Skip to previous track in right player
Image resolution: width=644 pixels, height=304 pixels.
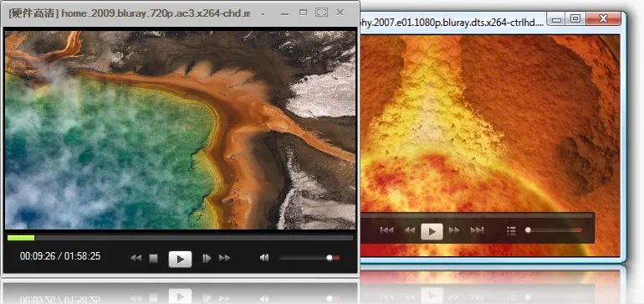point(386,230)
